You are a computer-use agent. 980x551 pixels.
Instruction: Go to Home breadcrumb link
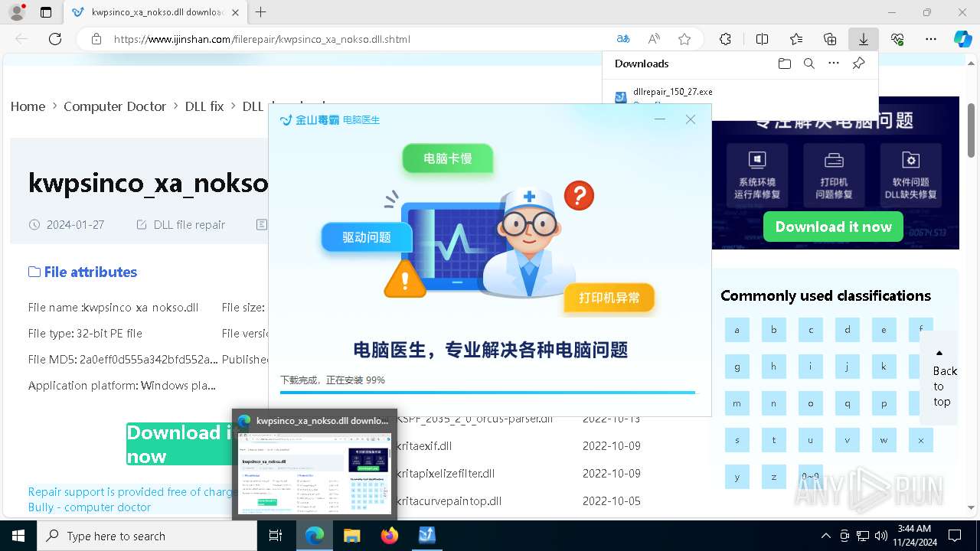(28, 106)
